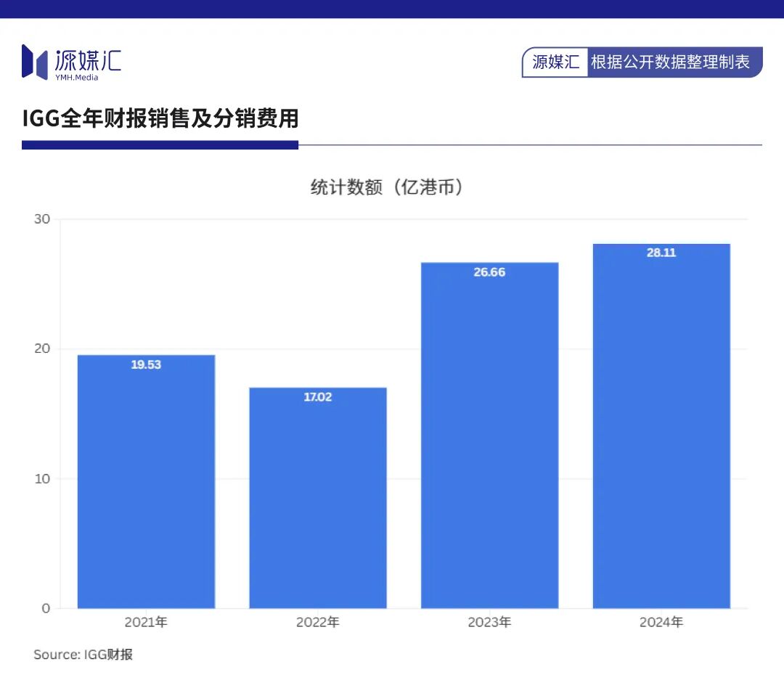Click the 28.11 value label
The height and width of the screenshot is (683, 784).
pyautogui.click(x=661, y=253)
